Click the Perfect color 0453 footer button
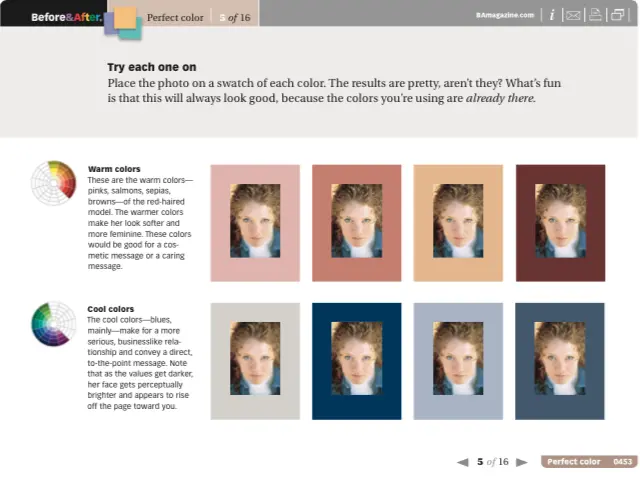The height and width of the screenshot is (478, 640). pos(588,462)
